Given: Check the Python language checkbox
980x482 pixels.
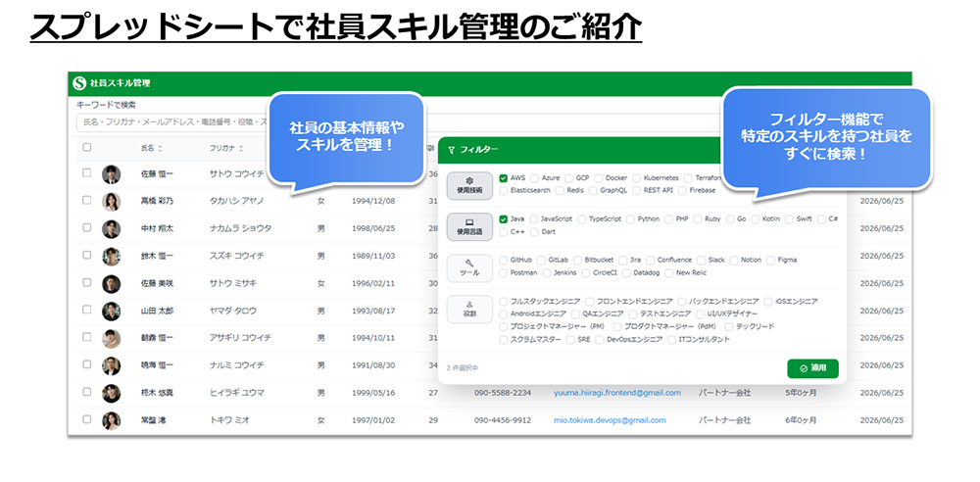Looking at the screenshot, I should pos(630,219).
